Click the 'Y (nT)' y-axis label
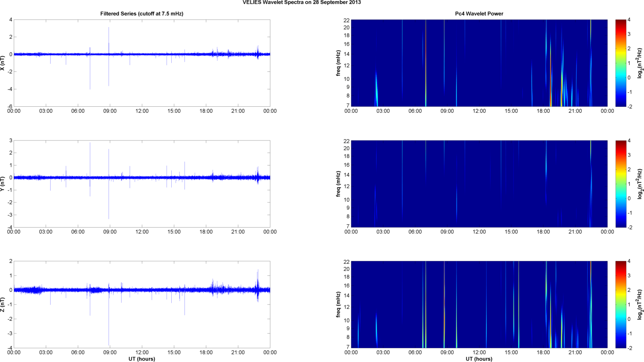The width and height of the screenshot is (644, 362). point(3,184)
